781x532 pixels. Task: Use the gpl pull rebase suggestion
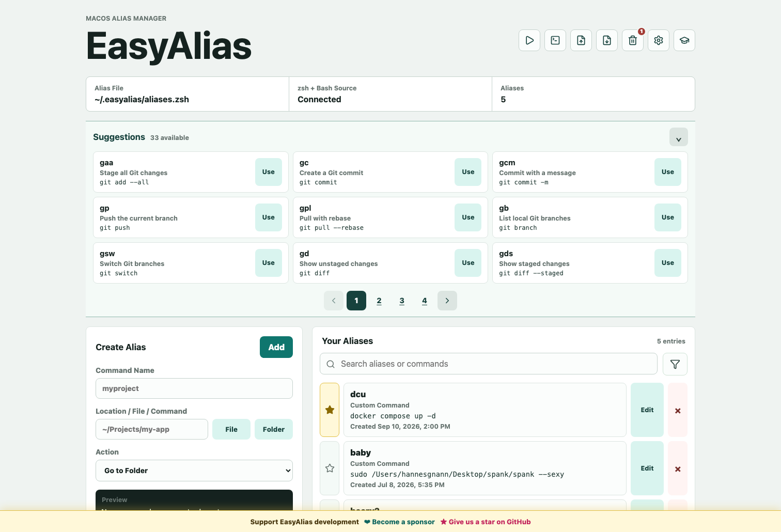[x=468, y=217]
